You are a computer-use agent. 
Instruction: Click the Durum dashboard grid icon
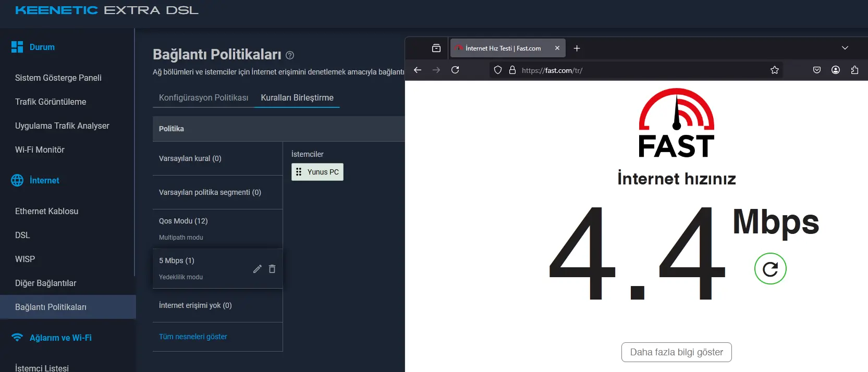17,47
